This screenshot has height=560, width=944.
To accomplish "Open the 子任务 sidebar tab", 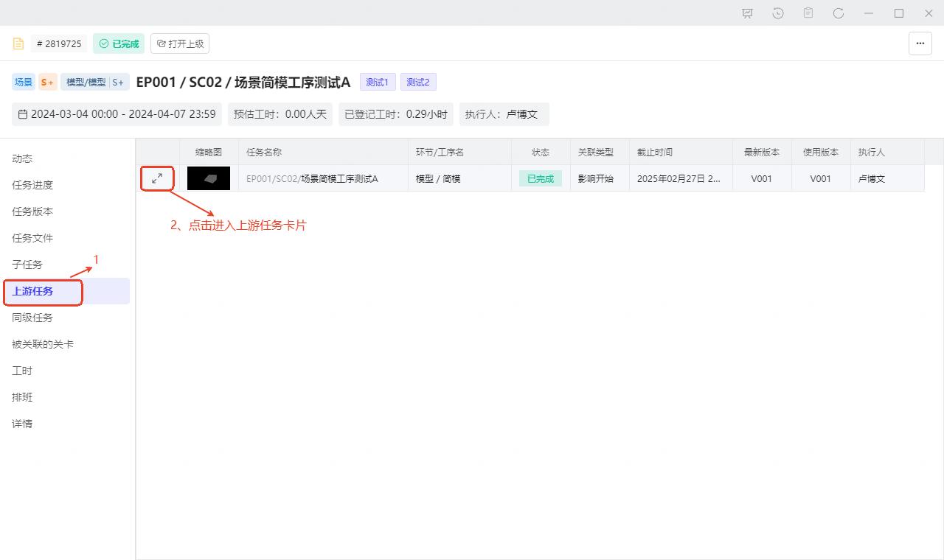I will [x=27, y=265].
